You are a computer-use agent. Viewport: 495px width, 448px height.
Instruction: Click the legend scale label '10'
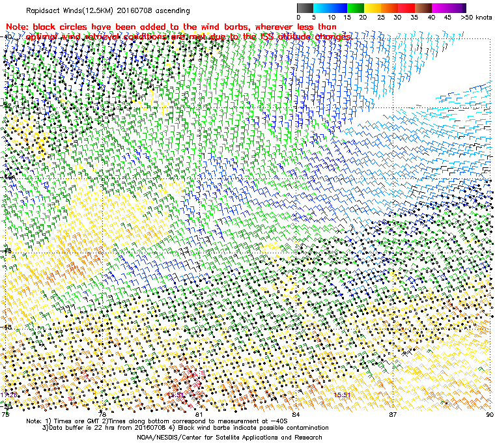pos(331,18)
